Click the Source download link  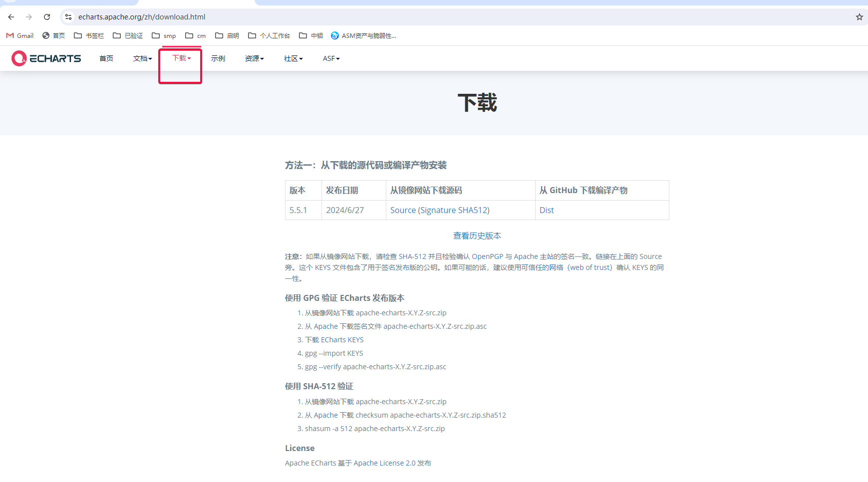pyautogui.click(x=403, y=210)
